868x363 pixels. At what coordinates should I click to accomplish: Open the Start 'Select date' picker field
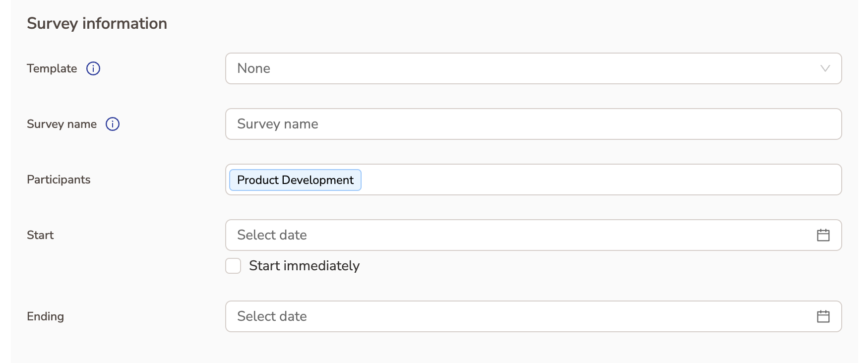496,235
